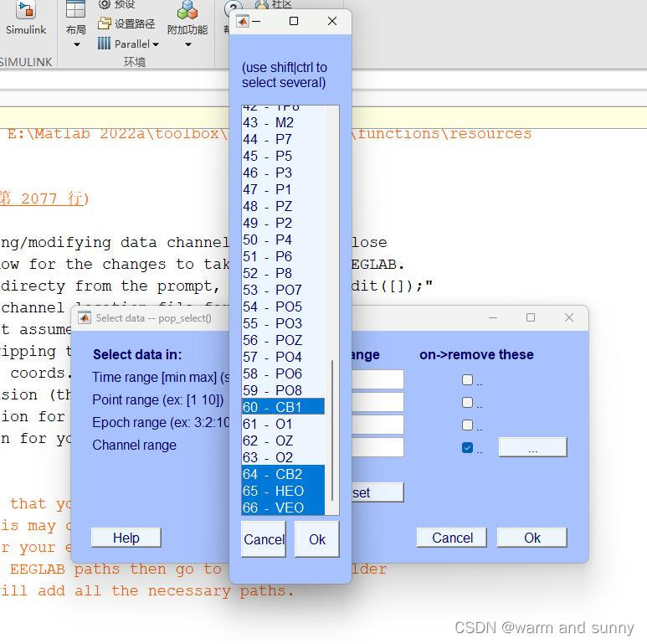Select channel 48 - PZ

[283, 206]
